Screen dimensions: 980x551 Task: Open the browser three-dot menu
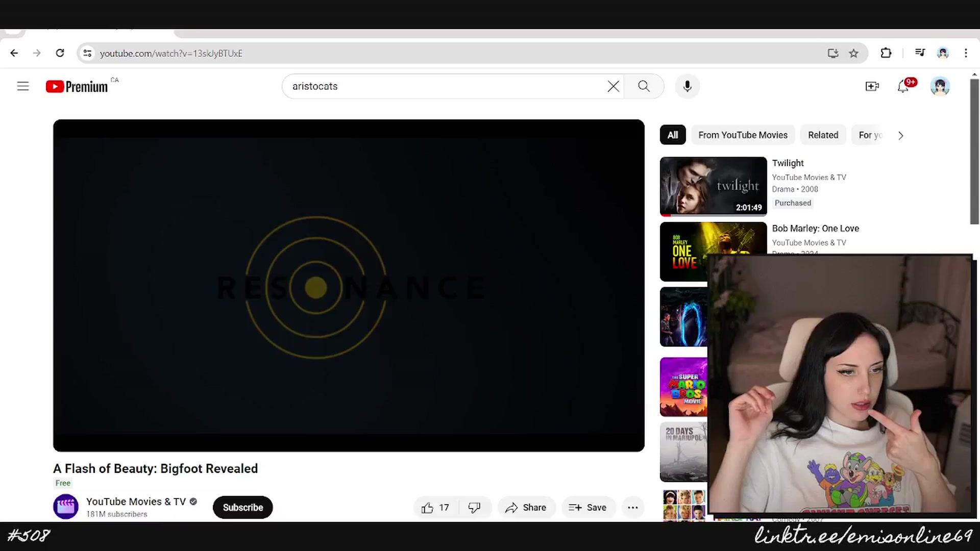[966, 53]
